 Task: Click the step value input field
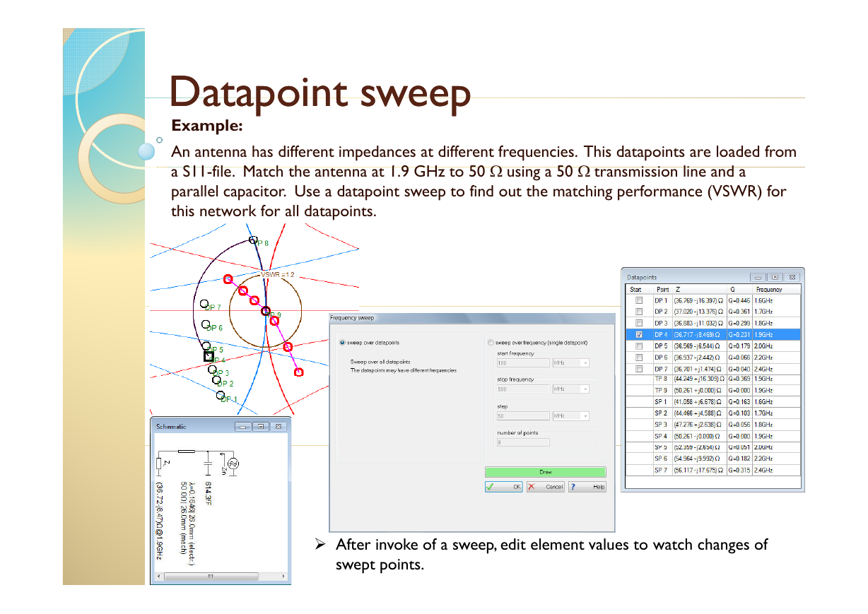point(523,416)
